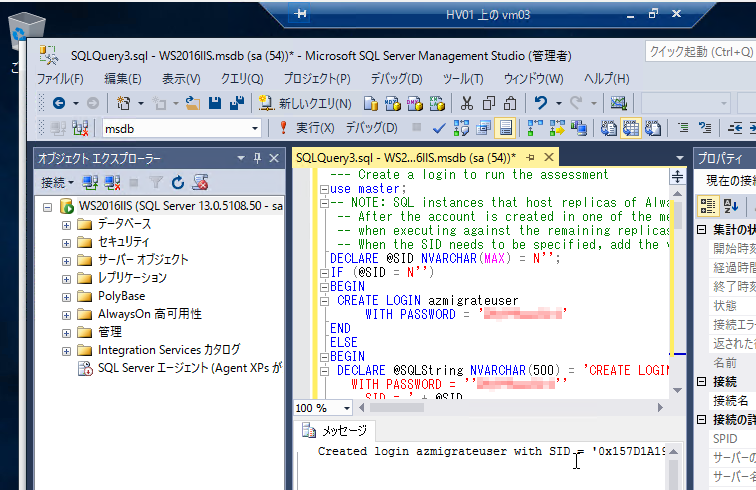Open the 表示(V) menu
This screenshot has width=756, height=490.
tap(181, 78)
